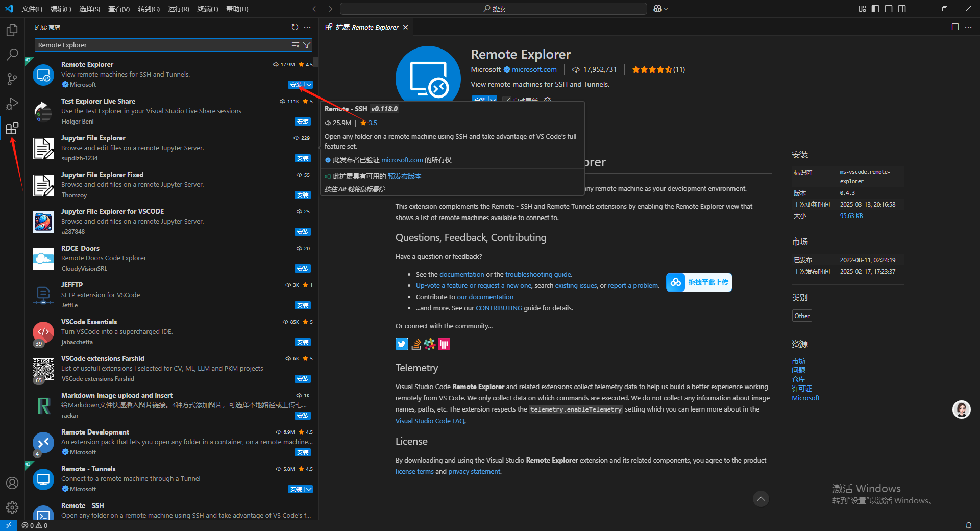
Task: Install the JEFFTP extension
Action: [303, 305]
